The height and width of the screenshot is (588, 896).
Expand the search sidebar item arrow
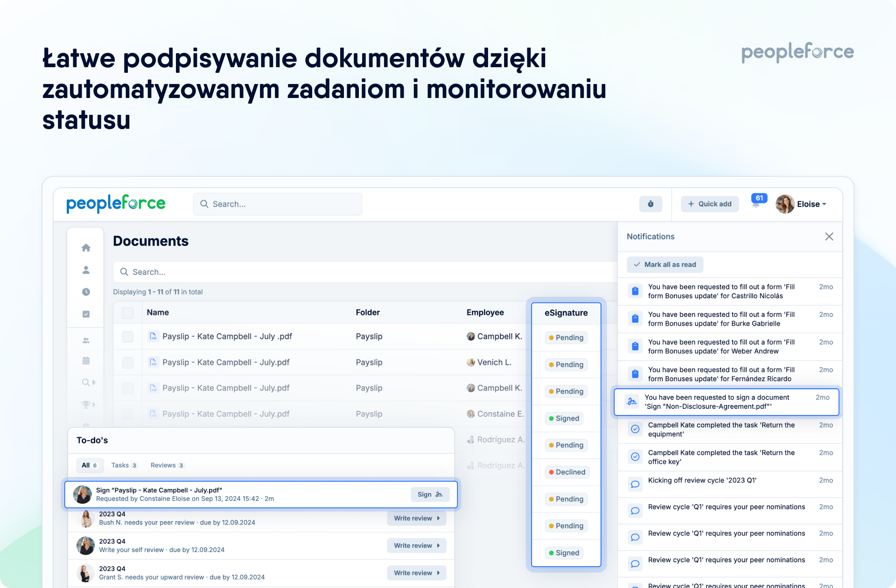[x=94, y=382]
